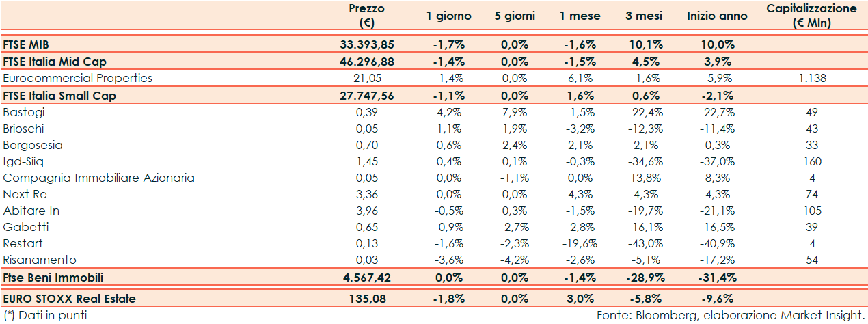Click the FTSE Italia Small Cap label
The image size is (868, 324).
[x=59, y=96]
